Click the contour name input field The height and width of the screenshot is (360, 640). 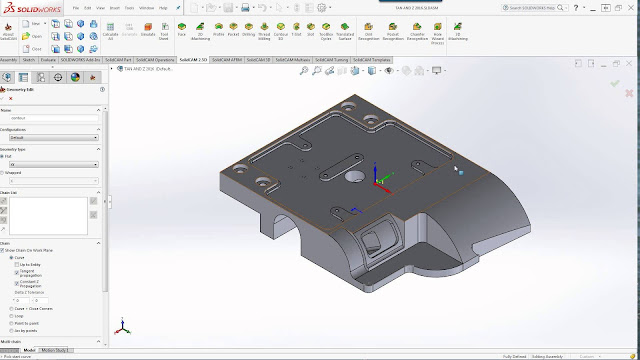click(x=54, y=118)
